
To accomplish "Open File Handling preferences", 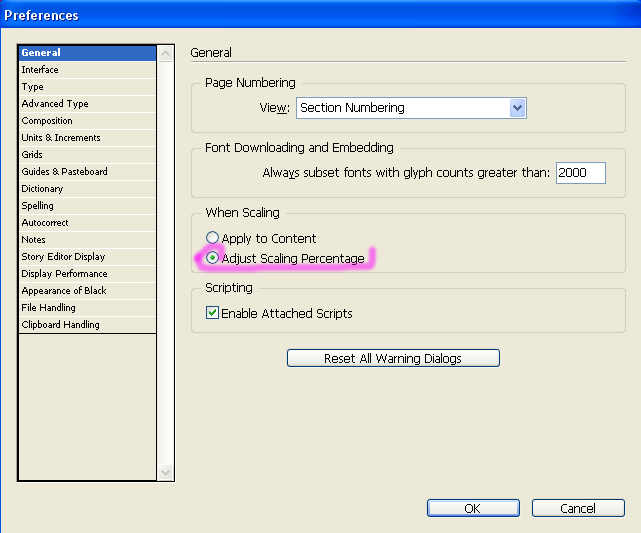I will (87, 308).
